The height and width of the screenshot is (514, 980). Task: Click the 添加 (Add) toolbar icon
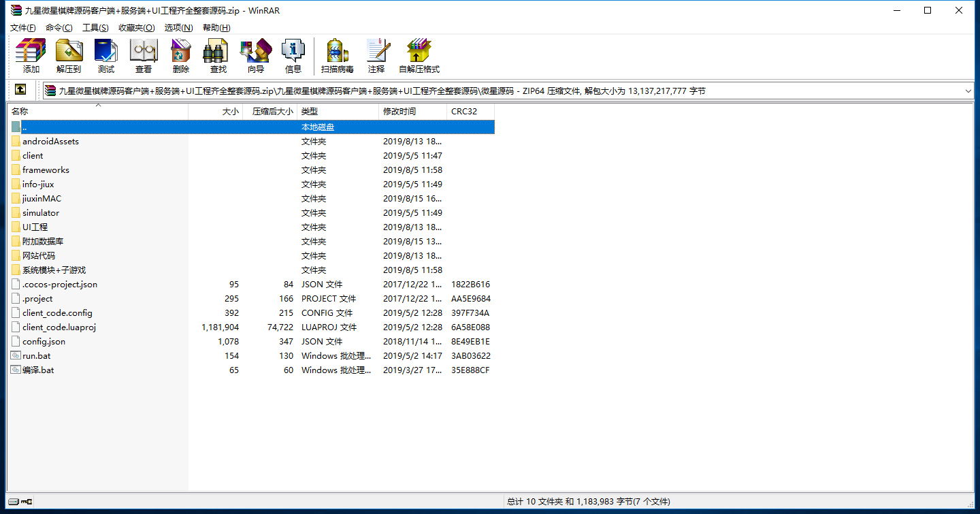click(31, 55)
